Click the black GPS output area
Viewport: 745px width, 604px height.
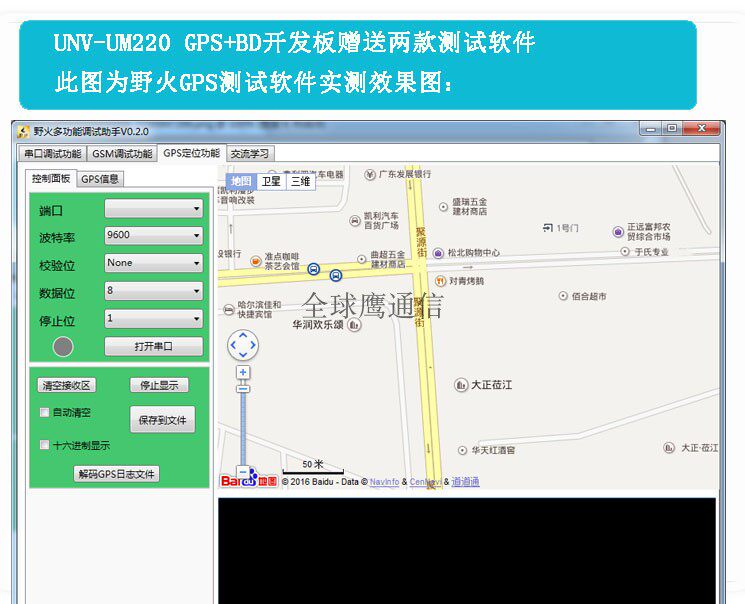coord(467,550)
